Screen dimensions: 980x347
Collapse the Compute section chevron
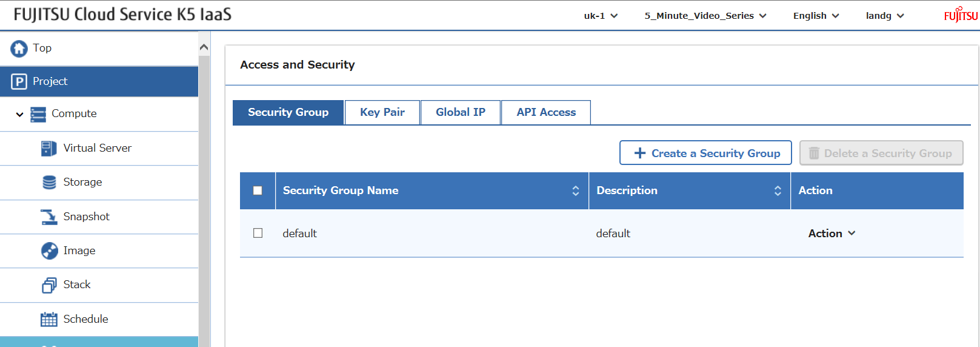[19, 114]
